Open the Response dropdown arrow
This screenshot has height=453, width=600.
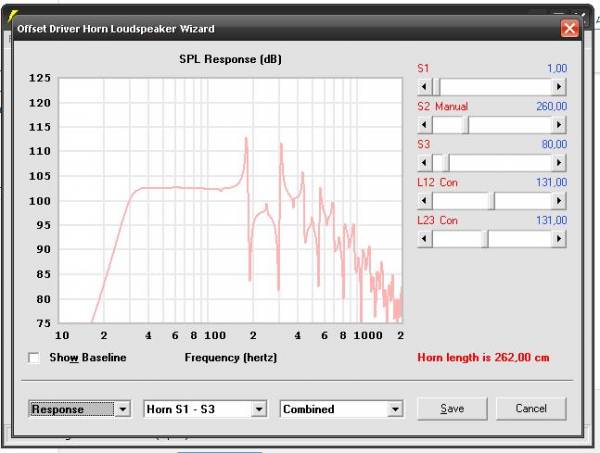click(x=122, y=409)
